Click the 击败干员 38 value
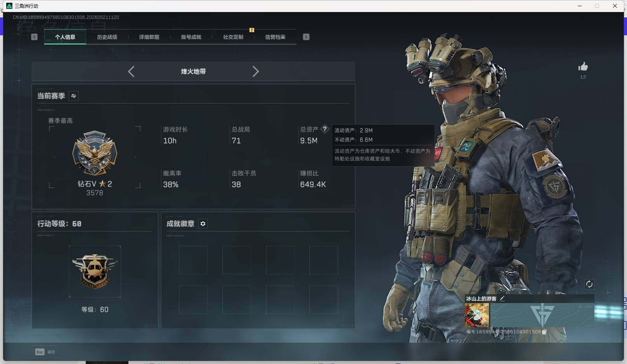This screenshot has width=627, height=364. tap(236, 185)
